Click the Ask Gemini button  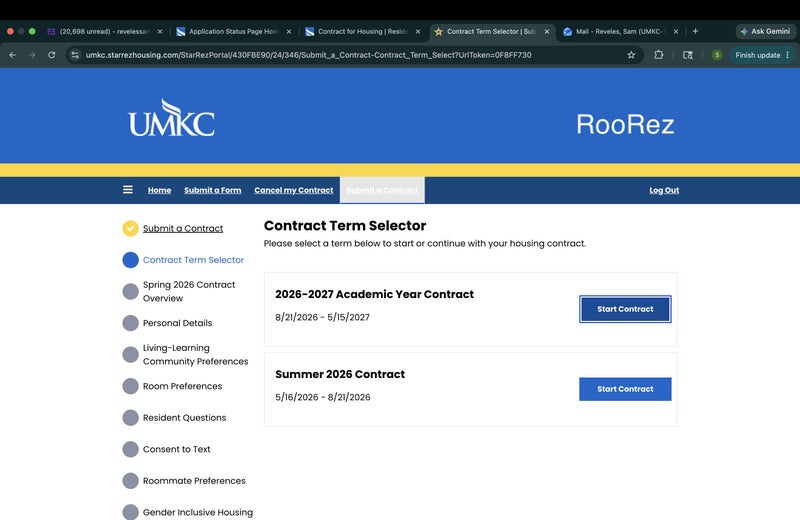coord(765,32)
